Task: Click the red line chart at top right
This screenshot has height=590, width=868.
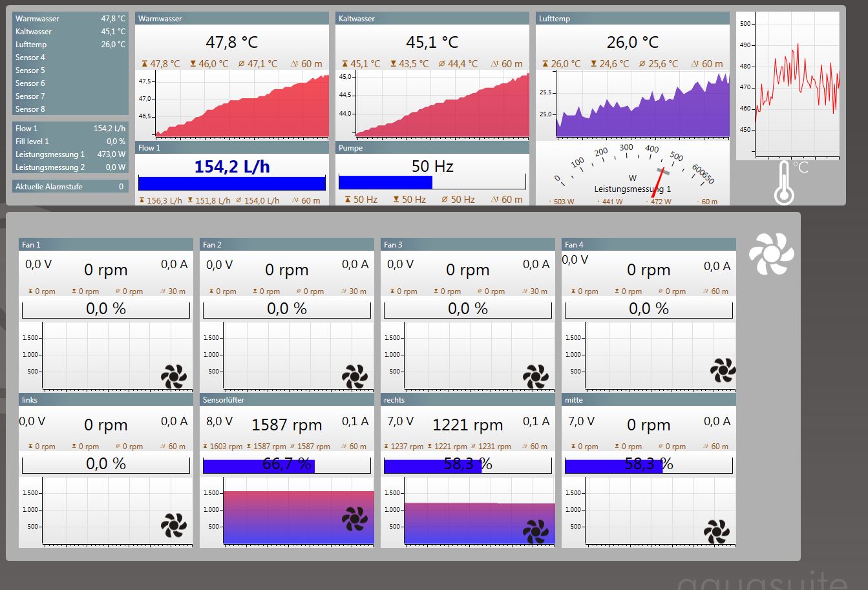Action: pos(789,86)
